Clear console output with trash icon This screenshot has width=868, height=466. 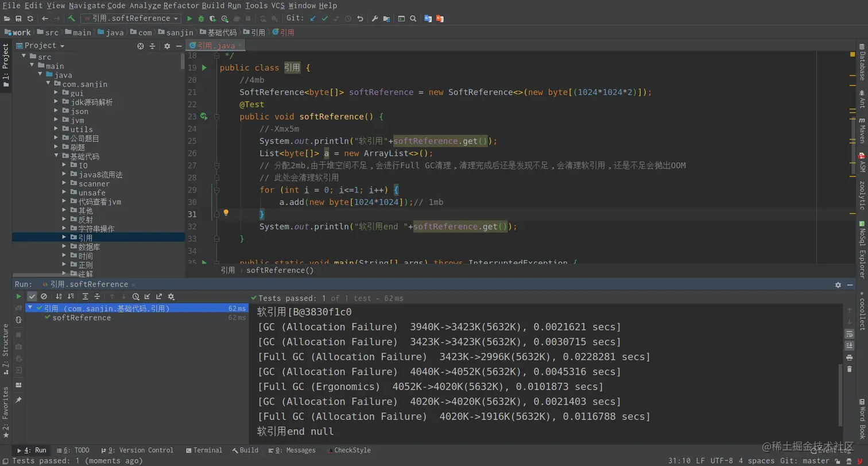pyautogui.click(x=850, y=369)
